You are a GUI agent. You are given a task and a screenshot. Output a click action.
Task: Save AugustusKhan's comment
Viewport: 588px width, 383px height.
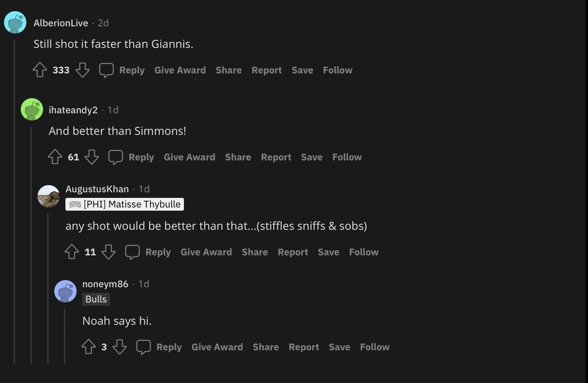(x=328, y=252)
